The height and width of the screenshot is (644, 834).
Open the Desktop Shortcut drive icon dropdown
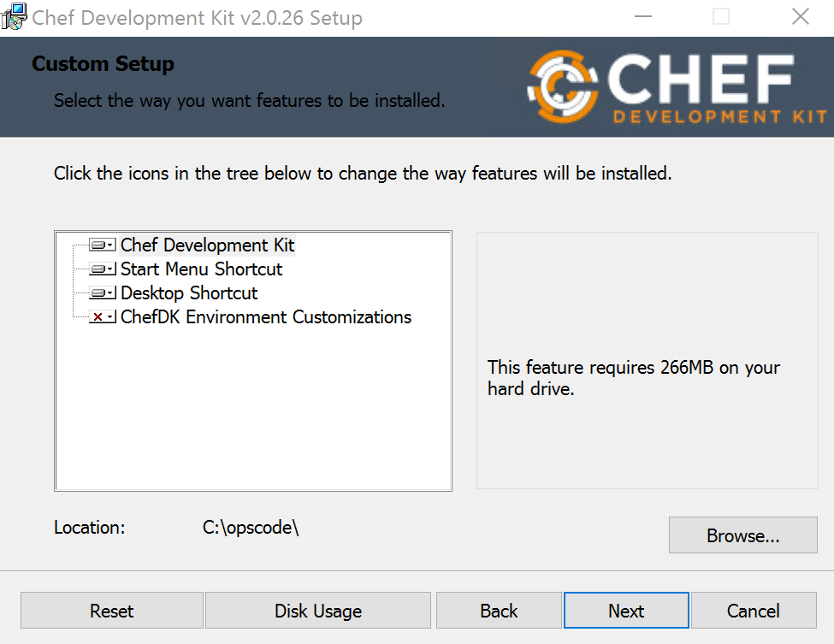coord(102,293)
